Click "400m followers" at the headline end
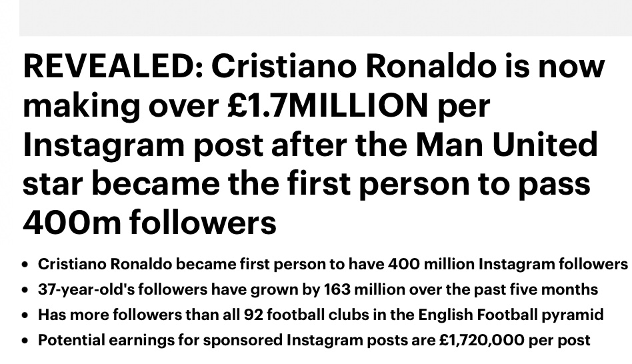Image resolution: width=632 pixels, height=364 pixels. pos(149,223)
